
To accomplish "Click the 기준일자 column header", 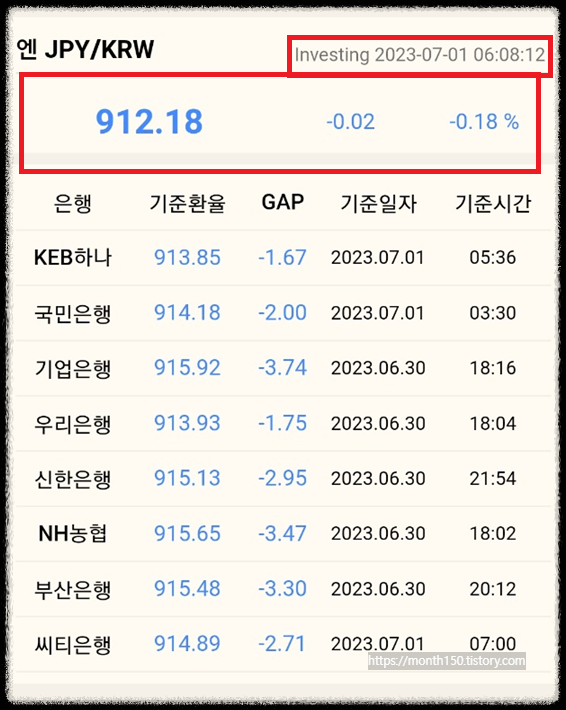I will (379, 203).
